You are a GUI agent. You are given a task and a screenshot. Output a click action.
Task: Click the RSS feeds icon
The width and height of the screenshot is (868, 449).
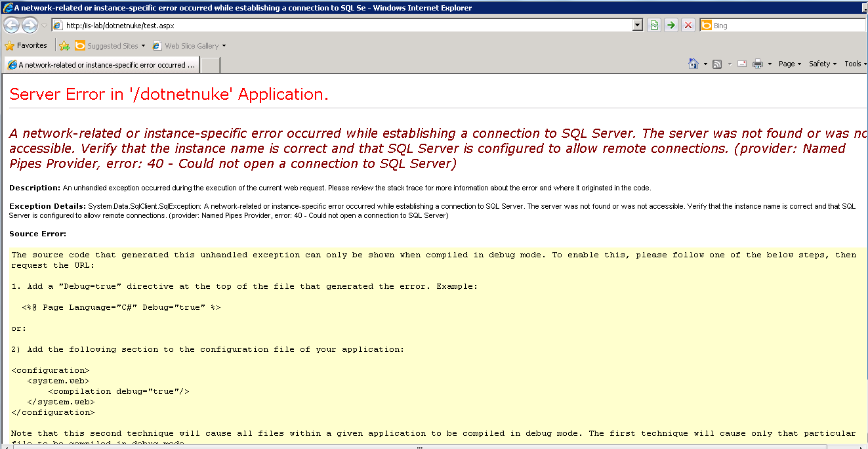(x=717, y=64)
